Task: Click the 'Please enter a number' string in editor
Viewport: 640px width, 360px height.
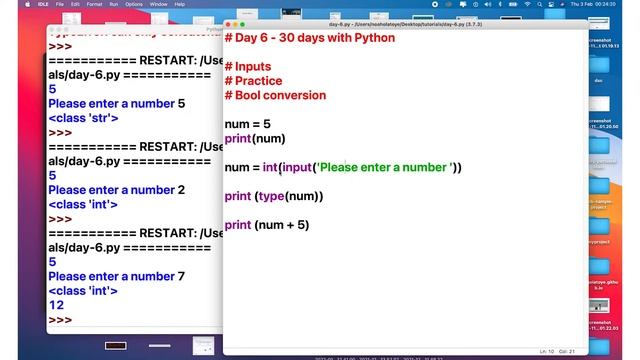Action: (385, 167)
